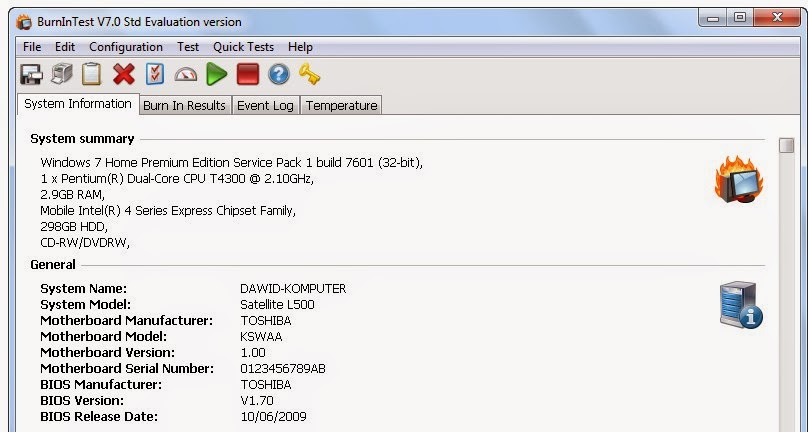Open the Quick Tests menu
The width and height of the screenshot is (808, 432).
243,47
